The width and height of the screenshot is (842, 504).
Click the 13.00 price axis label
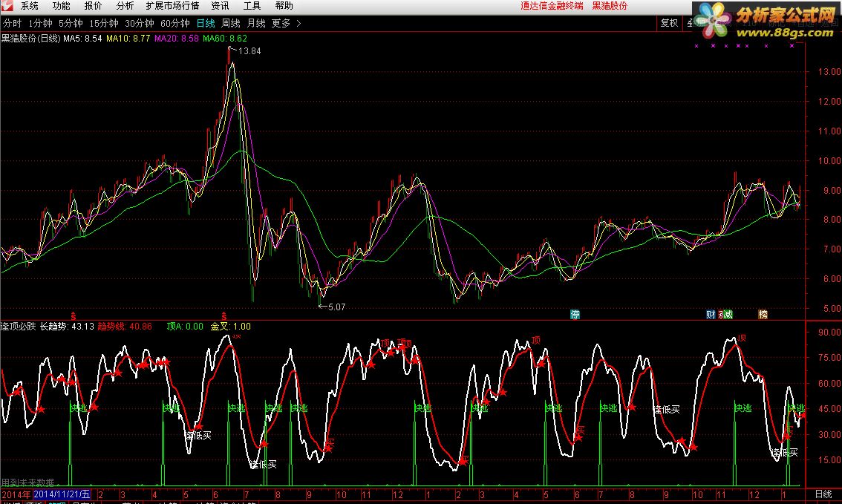tap(829, 71)
